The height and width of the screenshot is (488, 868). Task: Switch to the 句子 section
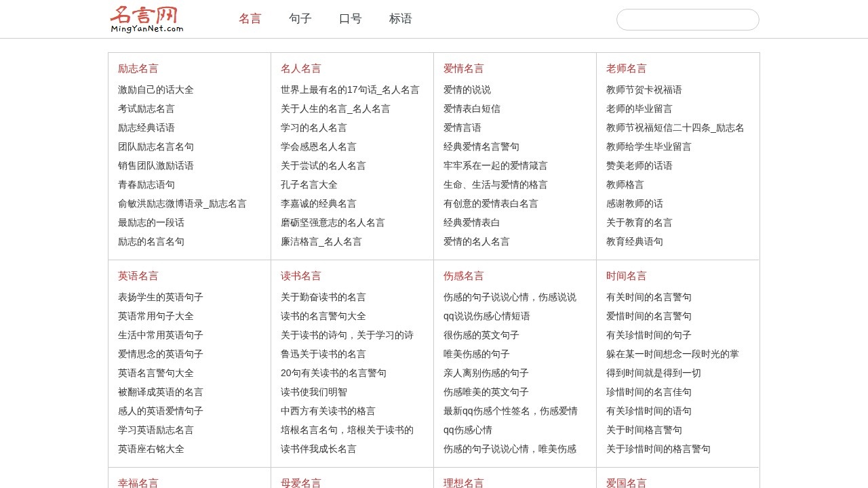300,19
